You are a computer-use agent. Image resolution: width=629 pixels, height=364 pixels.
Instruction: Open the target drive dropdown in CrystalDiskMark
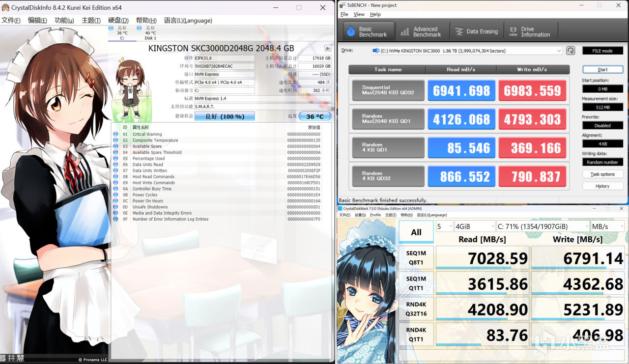click(543, 226)
